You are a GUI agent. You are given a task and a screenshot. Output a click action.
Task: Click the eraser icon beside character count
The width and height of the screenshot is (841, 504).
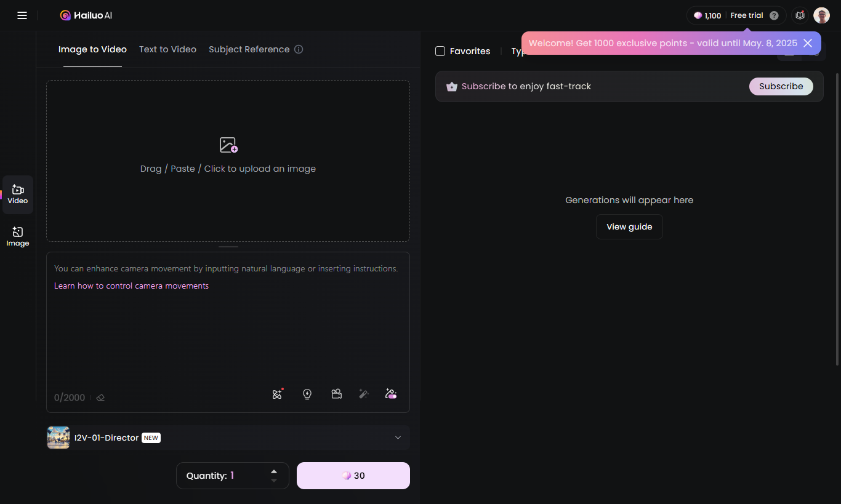point(100,398)
